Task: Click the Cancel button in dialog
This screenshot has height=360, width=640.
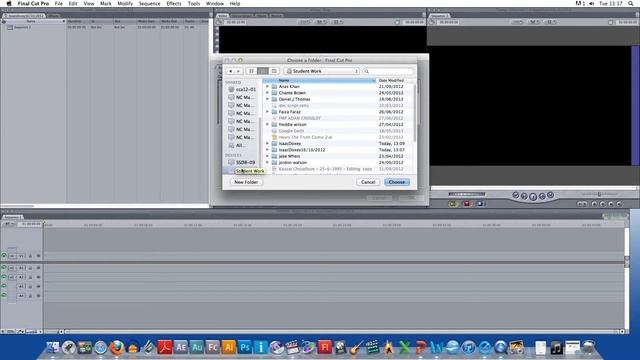Action: (368, 182)
